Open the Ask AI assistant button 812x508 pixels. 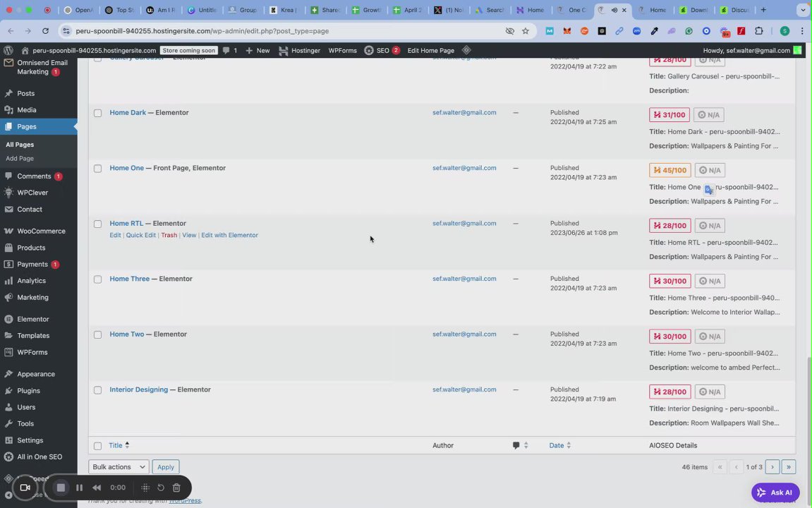click(775, 492)
